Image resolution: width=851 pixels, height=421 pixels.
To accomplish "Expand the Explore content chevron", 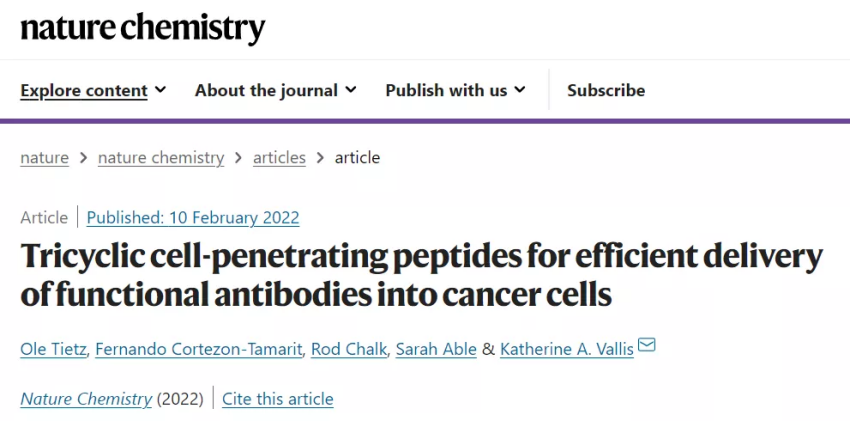I will coord(160,90).
